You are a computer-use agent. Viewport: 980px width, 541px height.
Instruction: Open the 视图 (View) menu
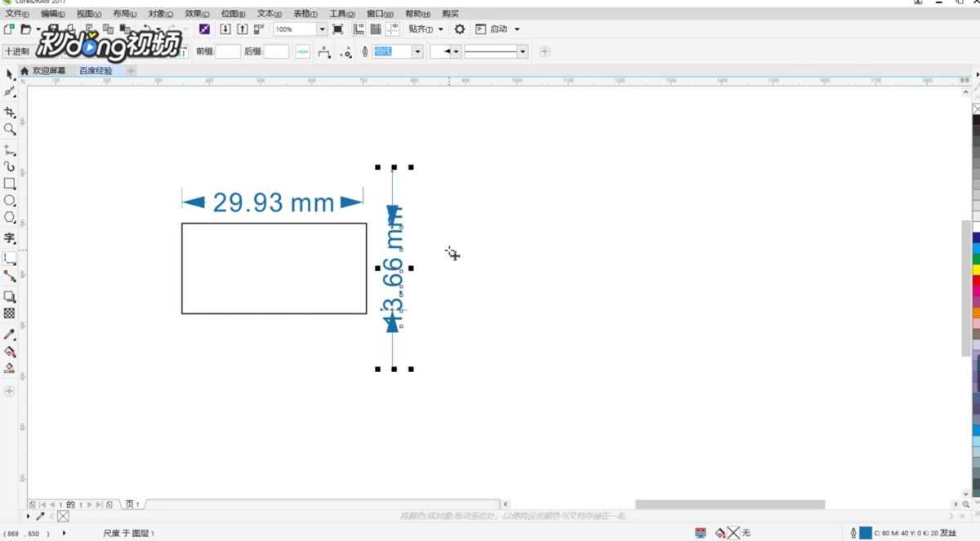pos(88,14)
